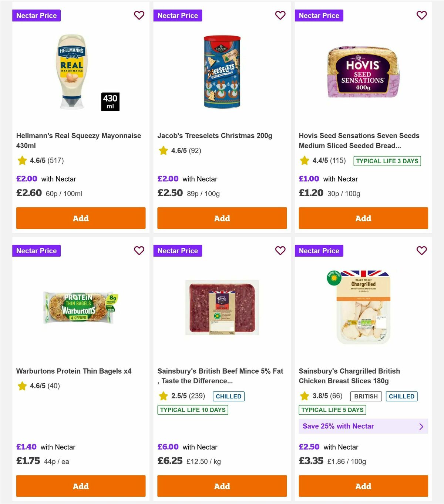Favourite the Warburtons Protein Thin Bagels

139,251
